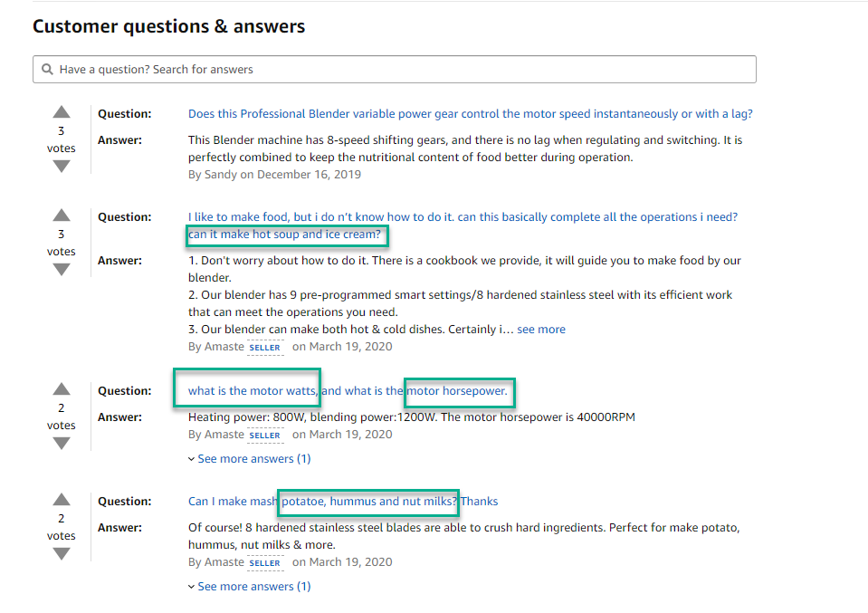
Task: Open the Professional Blender variable power question
Action: (x=470, y=113)
